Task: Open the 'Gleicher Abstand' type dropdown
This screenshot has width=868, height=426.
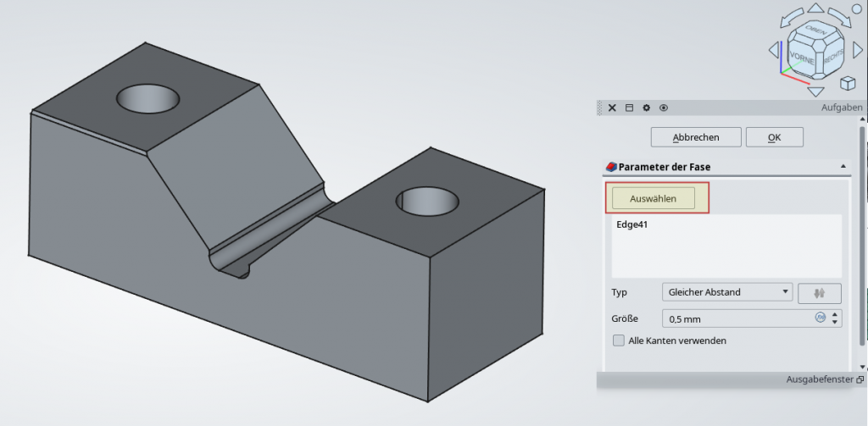Action: click(x=726, y=292)
